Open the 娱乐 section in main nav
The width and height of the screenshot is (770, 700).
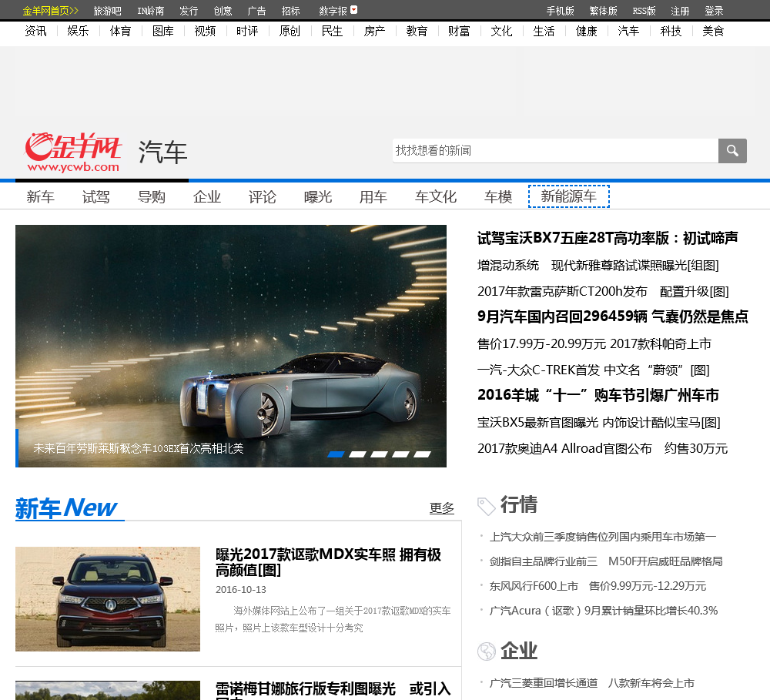point(78,31)
